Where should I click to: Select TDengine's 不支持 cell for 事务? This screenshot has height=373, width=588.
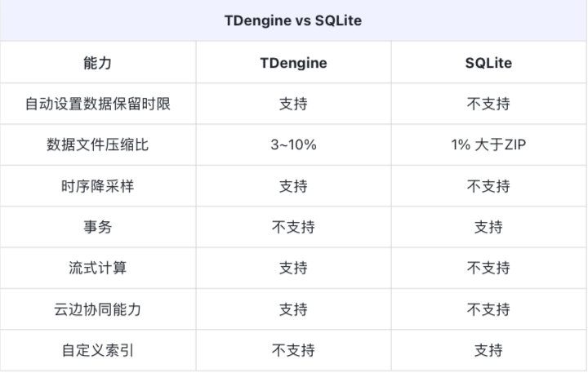pos(293,228)
